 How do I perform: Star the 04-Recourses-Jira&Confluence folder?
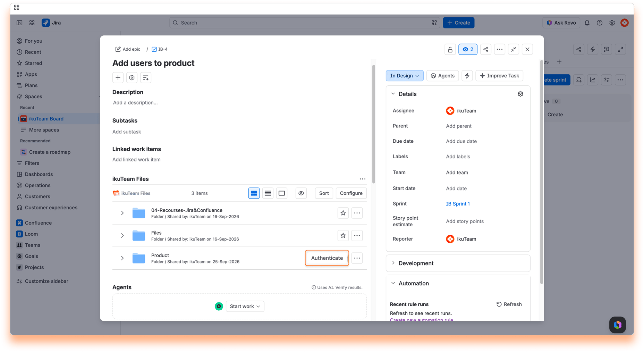pyautogui.click(x=343, y=213)
